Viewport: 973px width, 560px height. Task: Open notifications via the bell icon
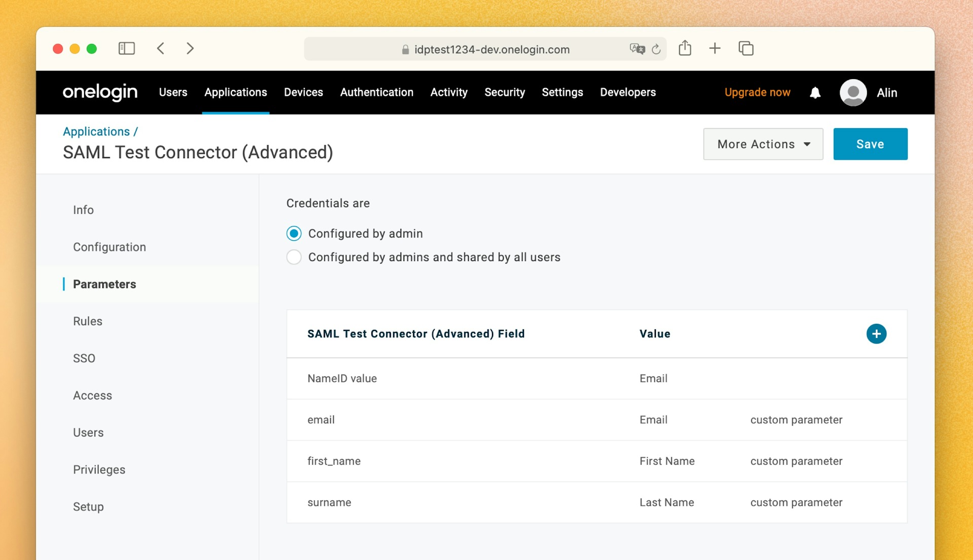tap(814, 93)
